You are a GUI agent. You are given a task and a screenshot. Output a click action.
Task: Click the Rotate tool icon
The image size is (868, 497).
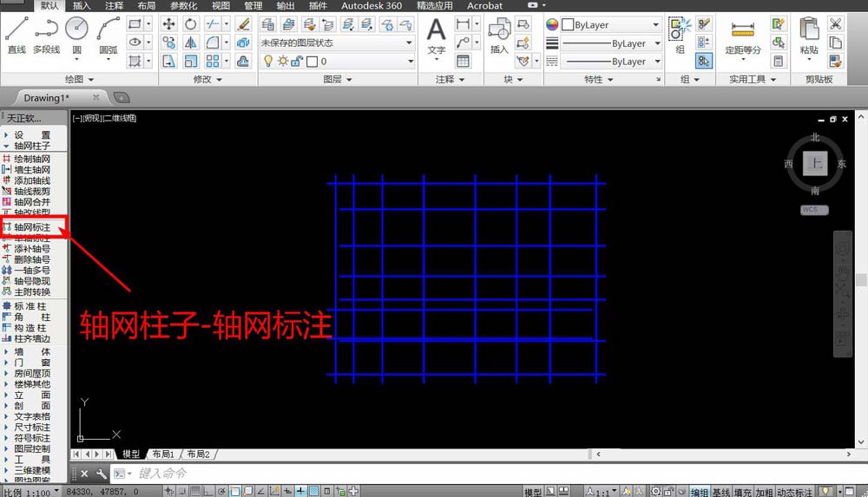pos(190,23)
